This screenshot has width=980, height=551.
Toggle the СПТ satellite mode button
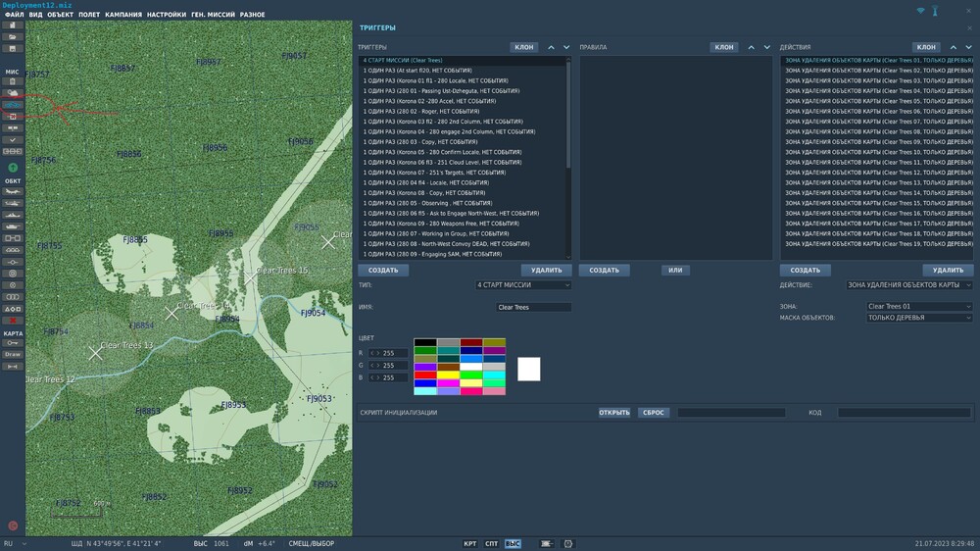click(x=492, y=543)
